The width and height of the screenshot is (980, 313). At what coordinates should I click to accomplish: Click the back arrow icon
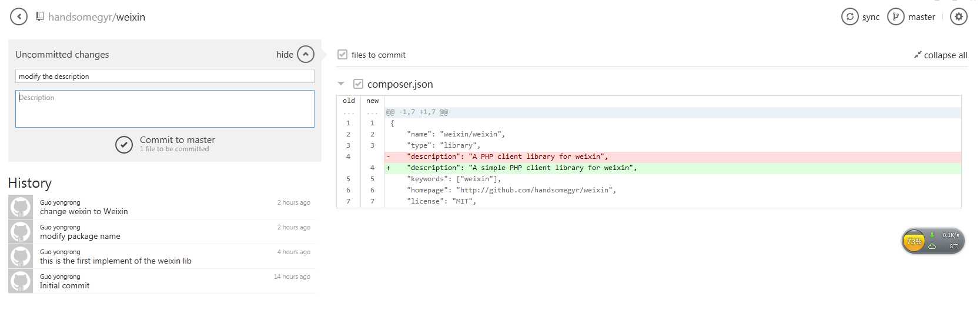[x=19, y=16]
